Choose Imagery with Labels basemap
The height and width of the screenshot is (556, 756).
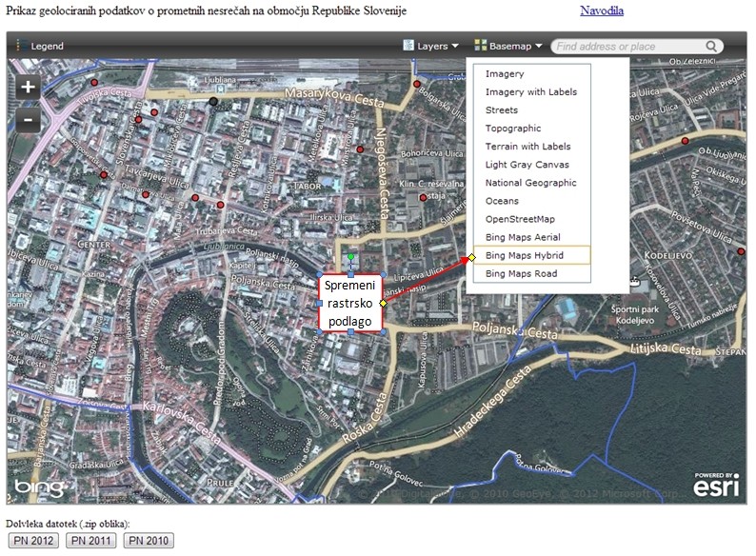[532, 91]
